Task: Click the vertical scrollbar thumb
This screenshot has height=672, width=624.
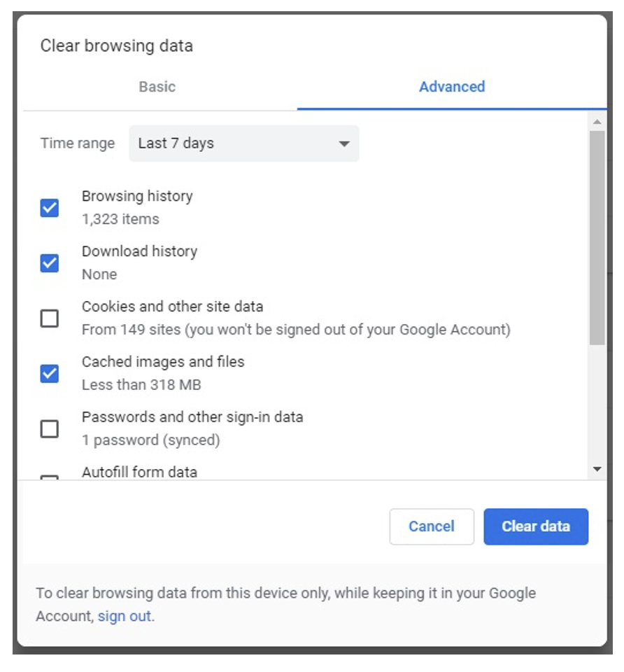Action: 597,238
